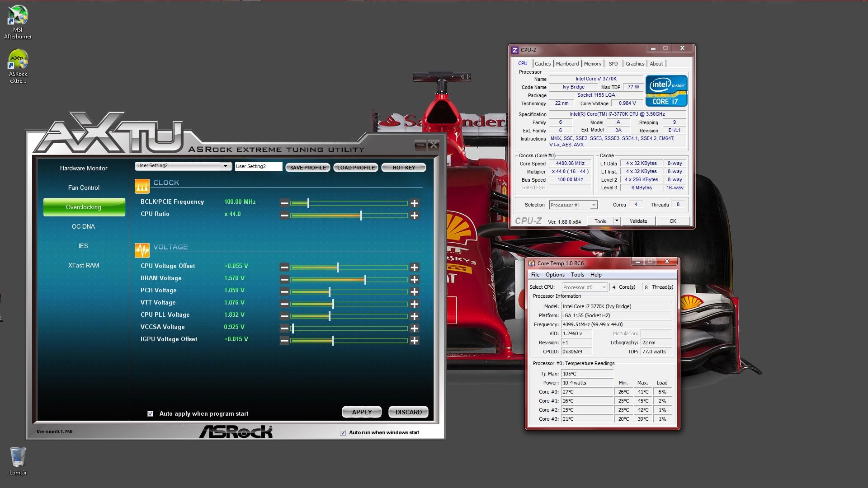The width and height of the screenshot is (868, 488).
Task: Open MSI Afterburner desktop shortcut
Action: (18, 22)
